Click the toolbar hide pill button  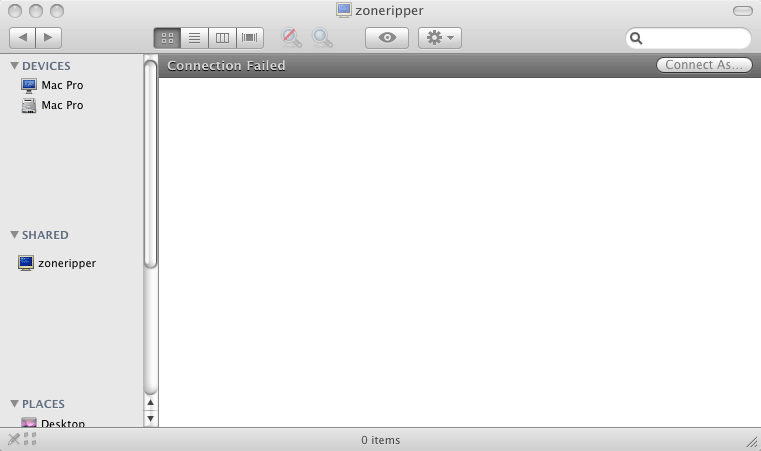pyautogui.click(x=743, y=11)
